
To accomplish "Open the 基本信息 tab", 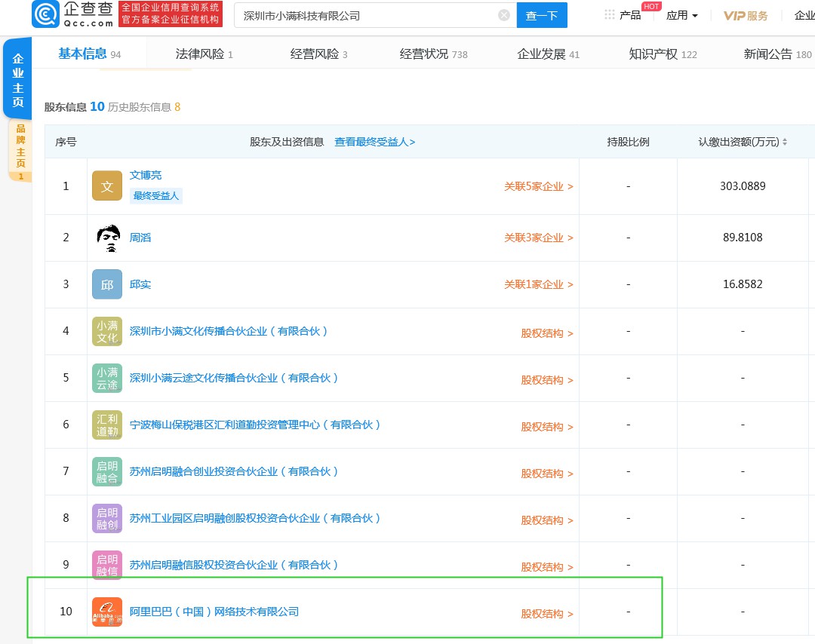I will (x=89, y=54).
